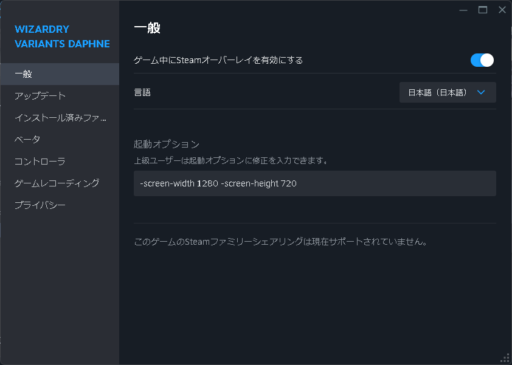Close the properties window

pyautogui.click(x=502, y=10)
